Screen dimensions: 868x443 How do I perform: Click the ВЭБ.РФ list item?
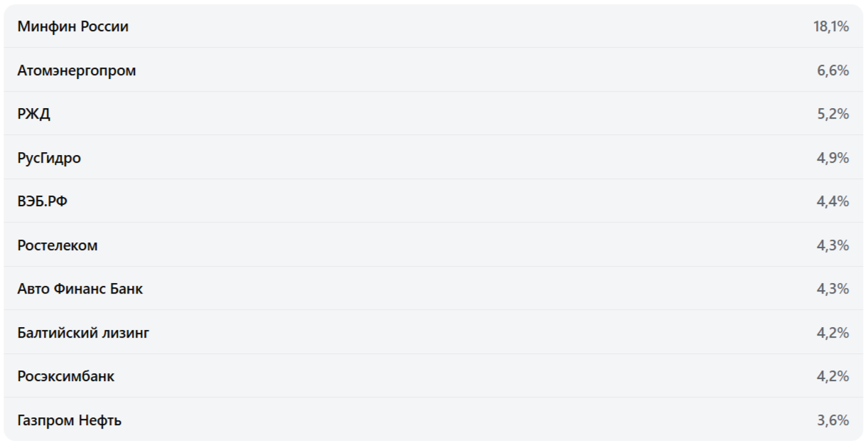(43, 202)
